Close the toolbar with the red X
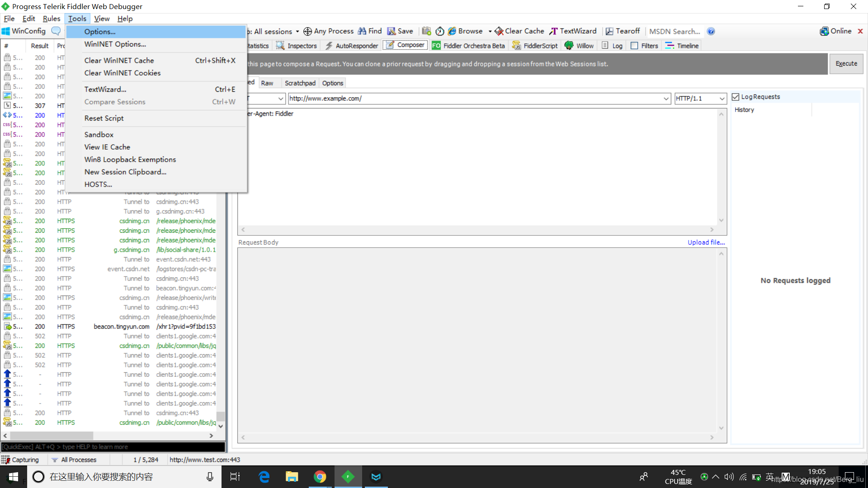 coord(860,31)
